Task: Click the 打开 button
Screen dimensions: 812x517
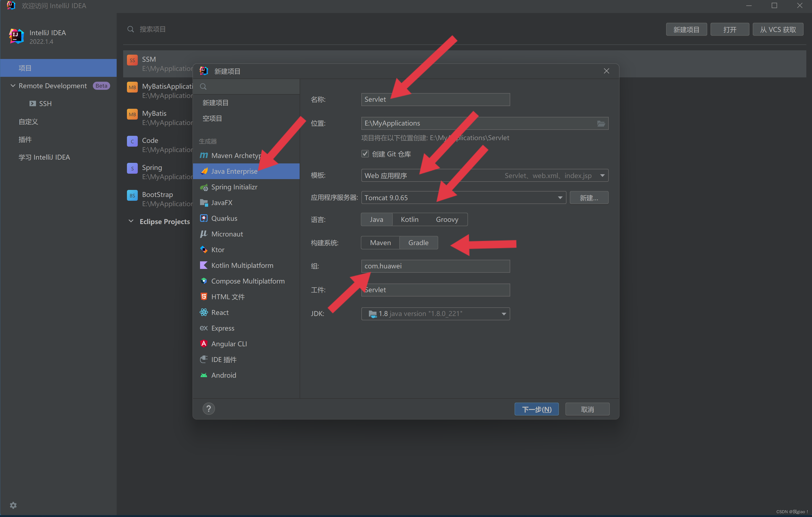Action: pos(730,29)
